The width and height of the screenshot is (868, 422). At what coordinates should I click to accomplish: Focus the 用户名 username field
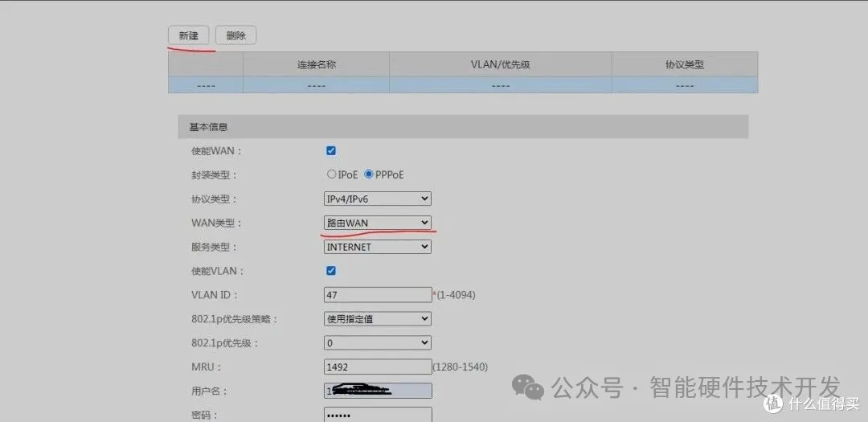pos(377,391)
